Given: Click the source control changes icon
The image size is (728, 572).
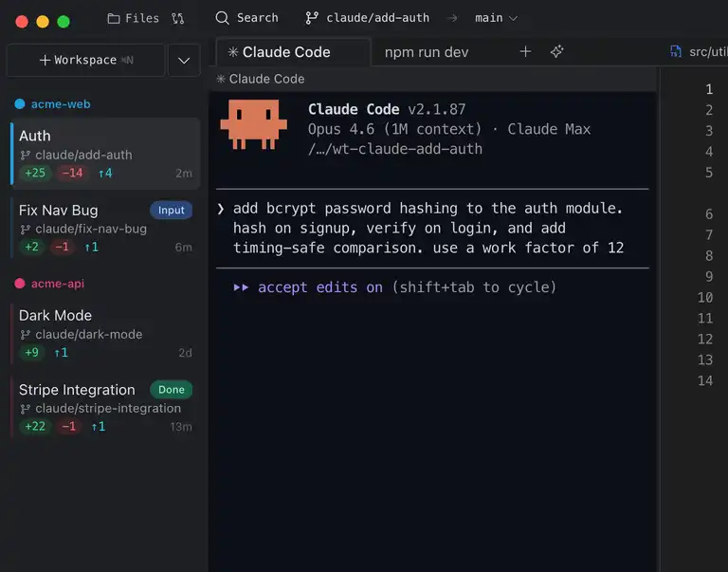Looking at the screenshot, I should pyautogui.click(x=178, y=18).
